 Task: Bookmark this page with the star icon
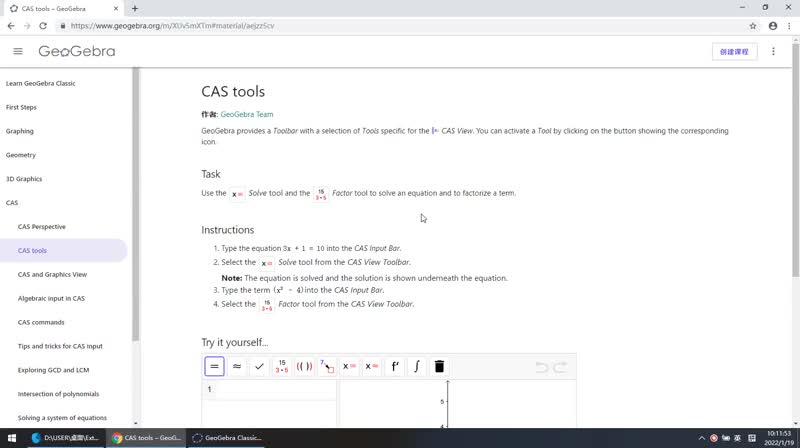click(x=753, y=26)
